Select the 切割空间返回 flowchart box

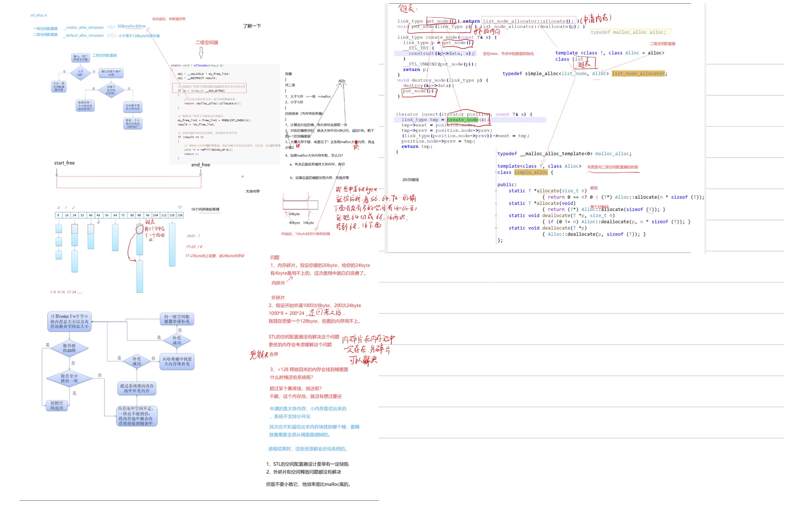coord(57,405)
